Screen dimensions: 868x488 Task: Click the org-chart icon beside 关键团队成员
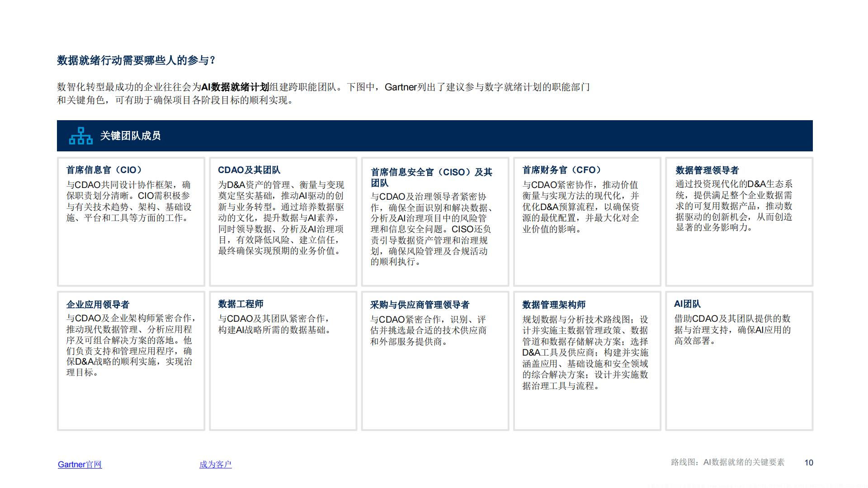[x=80, y=136]
